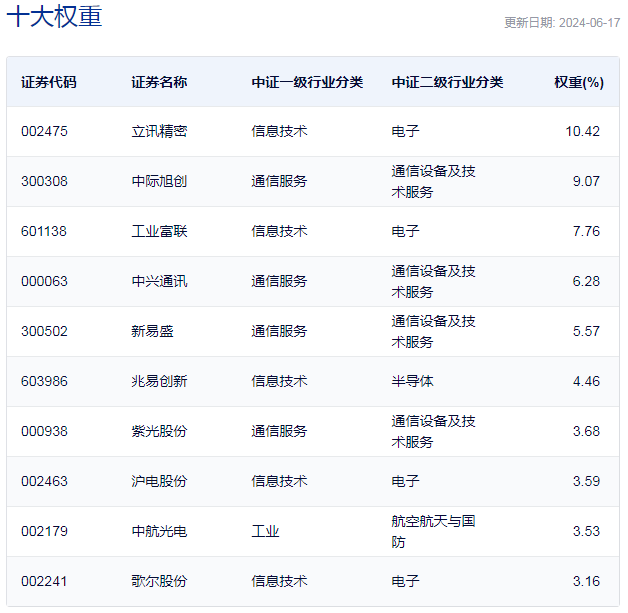The image size is (628, 613).
Task: Click weight value 3.59
Action: click(x=586, y=482)
